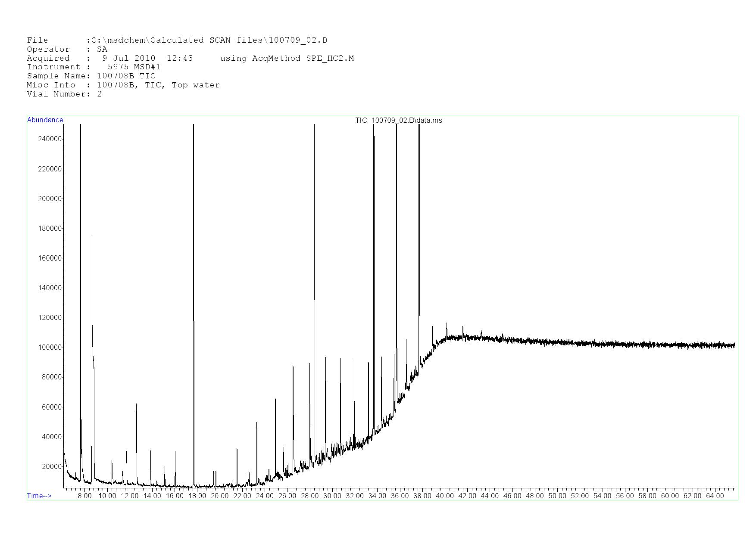Image resolution: width=756 pixels, height=534 pixels.
Task: Select the chart title TIC: 100709_02.D\data.ms
Action: point(398,121)
